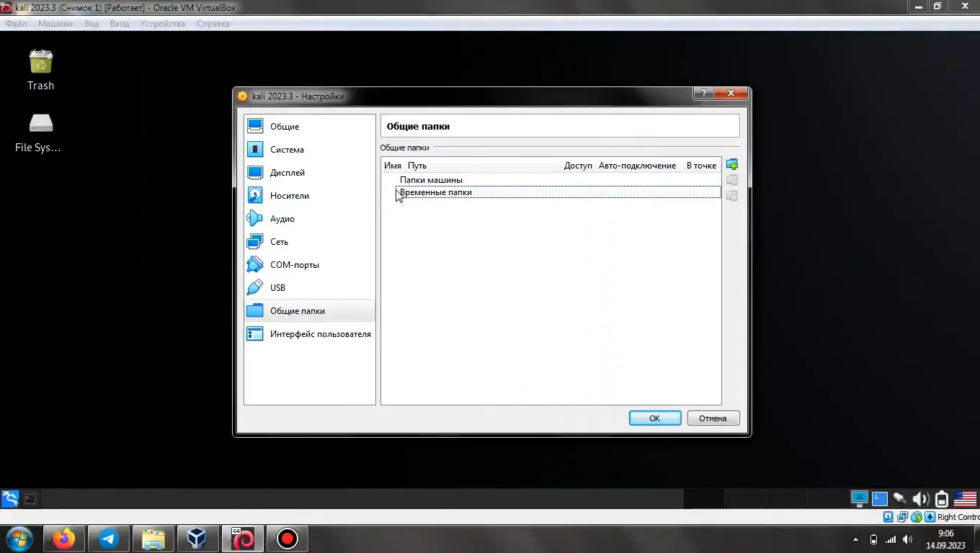Open the Windows clock showing 9:06
980x553 pixels.
coord(945,539)
